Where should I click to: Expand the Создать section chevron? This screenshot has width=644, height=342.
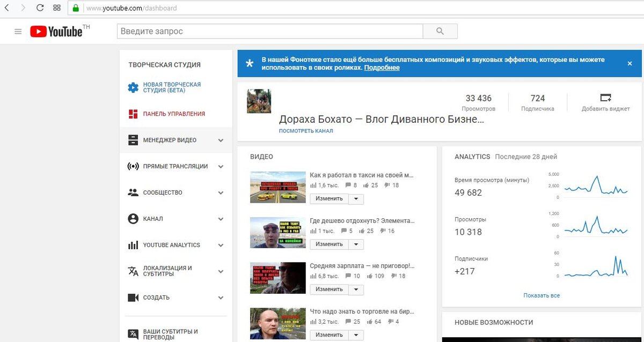click(221, 298)
